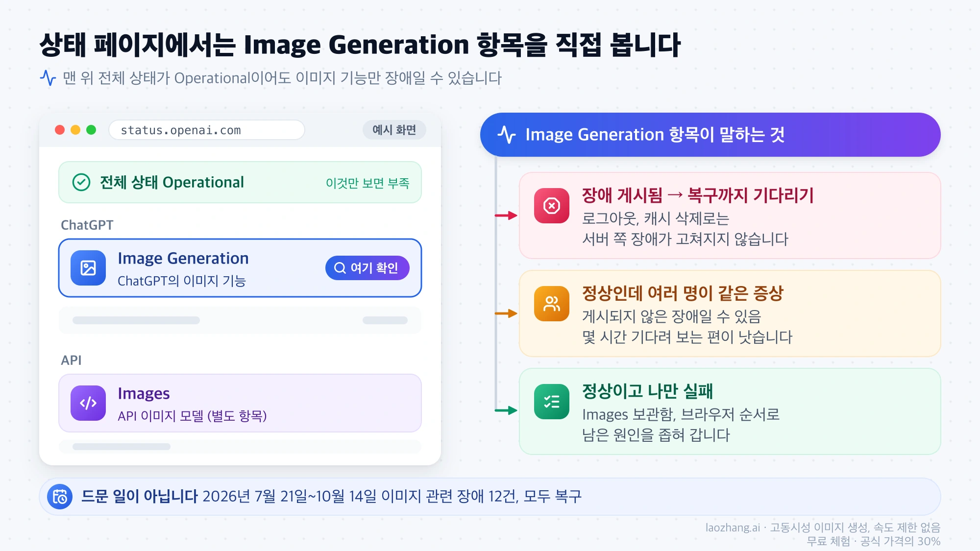
Task: Click the status.openai.com address bar
Action: [206, 130]
